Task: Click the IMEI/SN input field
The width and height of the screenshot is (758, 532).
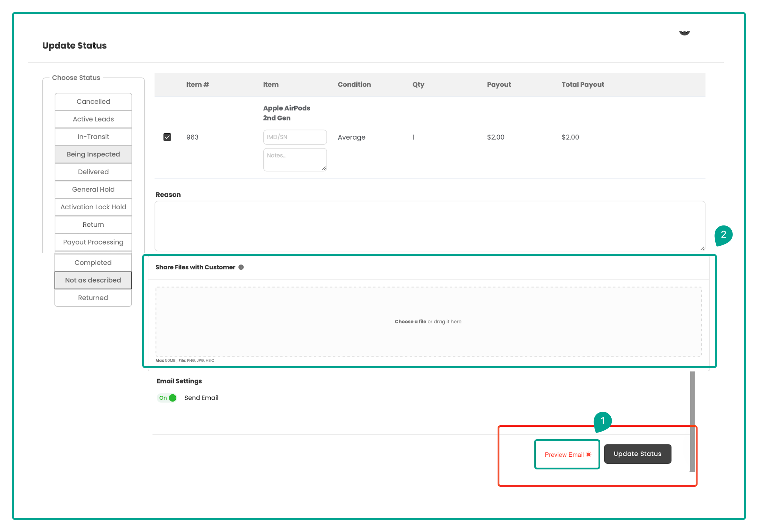Action: (295, 137)
